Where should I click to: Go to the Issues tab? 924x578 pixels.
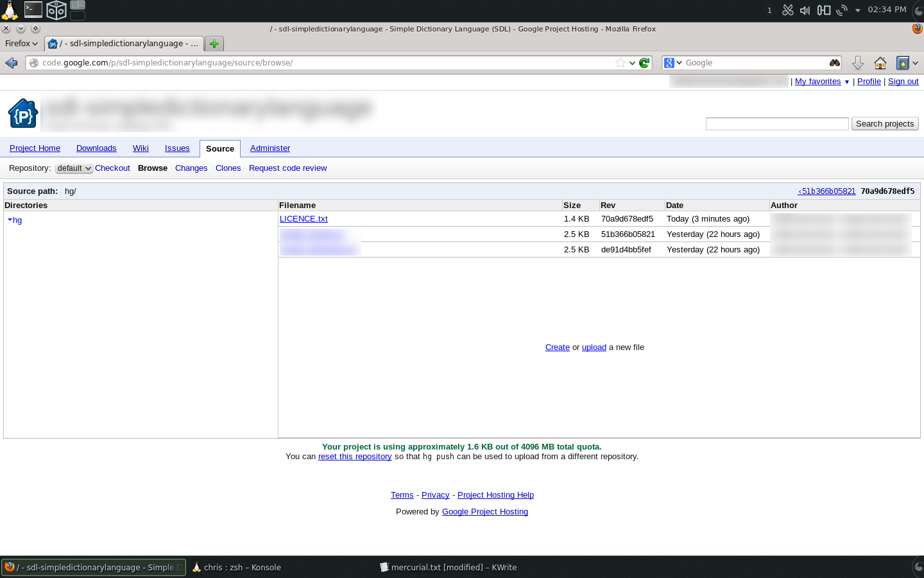177,148
